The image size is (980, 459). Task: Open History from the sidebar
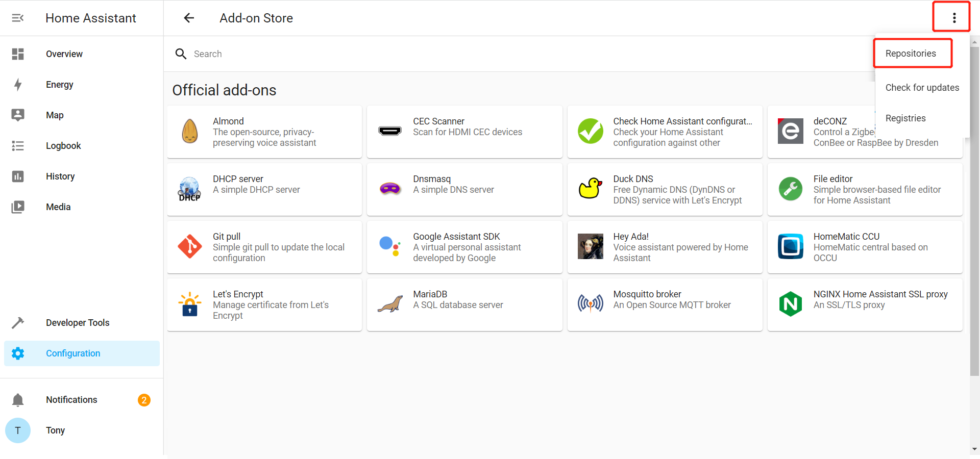[x=82, y=176]
